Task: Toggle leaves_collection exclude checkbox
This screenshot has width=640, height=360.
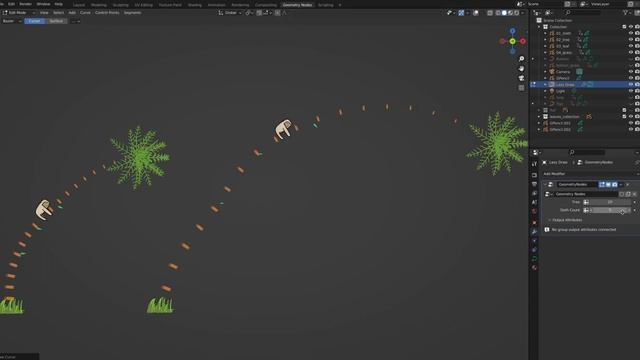Action: click(x=624, y=117)
